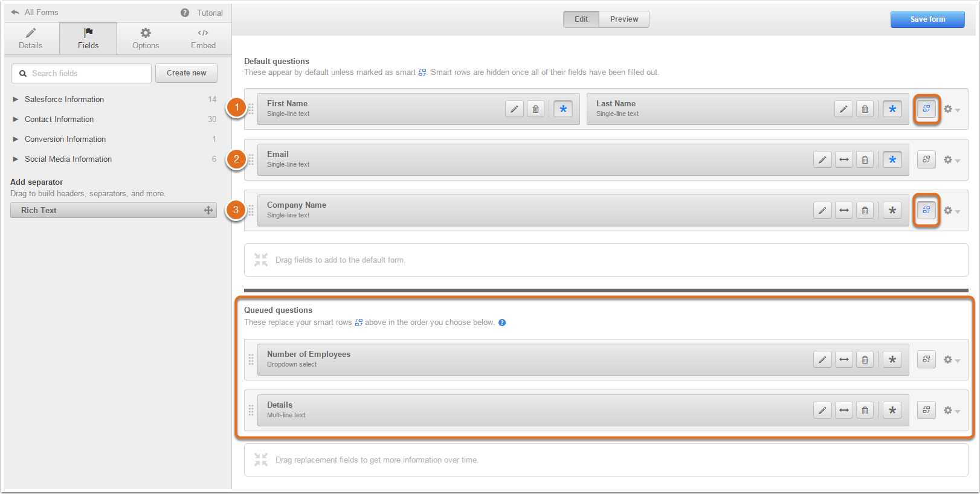Toggle required asterisk on Last Name
The height and width of the screenshot is (494, 980).
pyautogui.click(x=892, y=109)
